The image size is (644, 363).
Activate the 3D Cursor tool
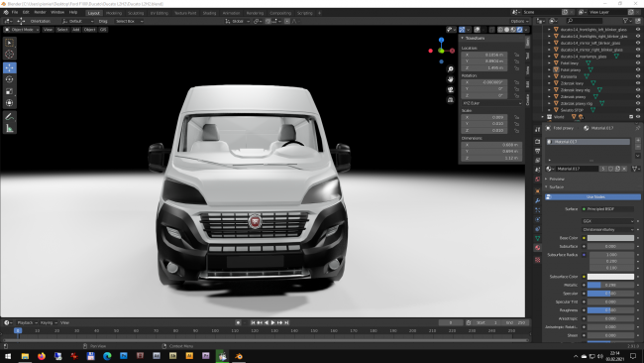click(x=10, y=55)
